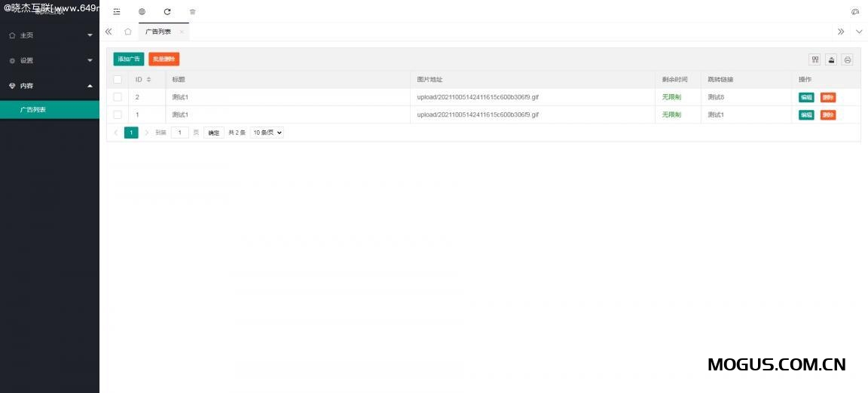This screenshot has width=868, height=393.
Task: Click the trash icon in top toolbar
Action: [x=192, y=12]
